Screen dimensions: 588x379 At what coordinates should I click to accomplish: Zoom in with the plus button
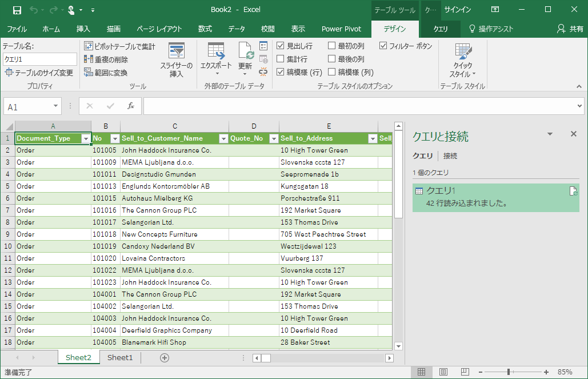coord(546,372)
